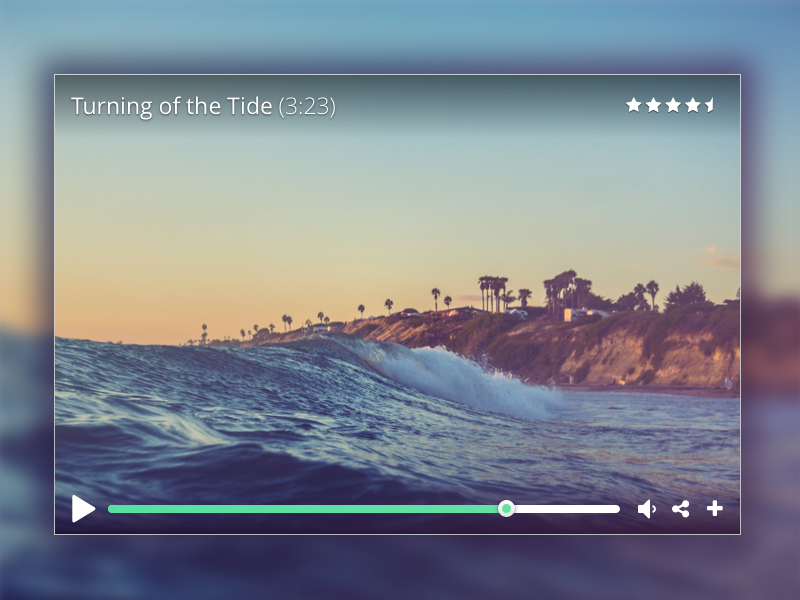
Task: Click the (3:23) duration label
Action: pyautogui.click(x=307, y=107)
